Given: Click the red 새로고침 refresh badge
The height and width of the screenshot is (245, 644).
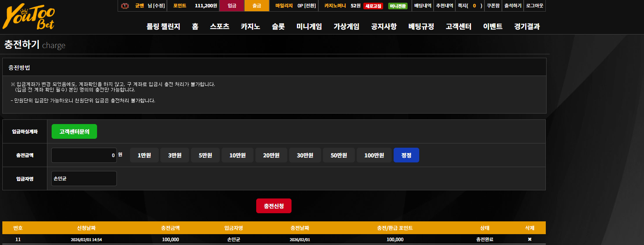Looking at the screenshot, I should tap(373, 6).
